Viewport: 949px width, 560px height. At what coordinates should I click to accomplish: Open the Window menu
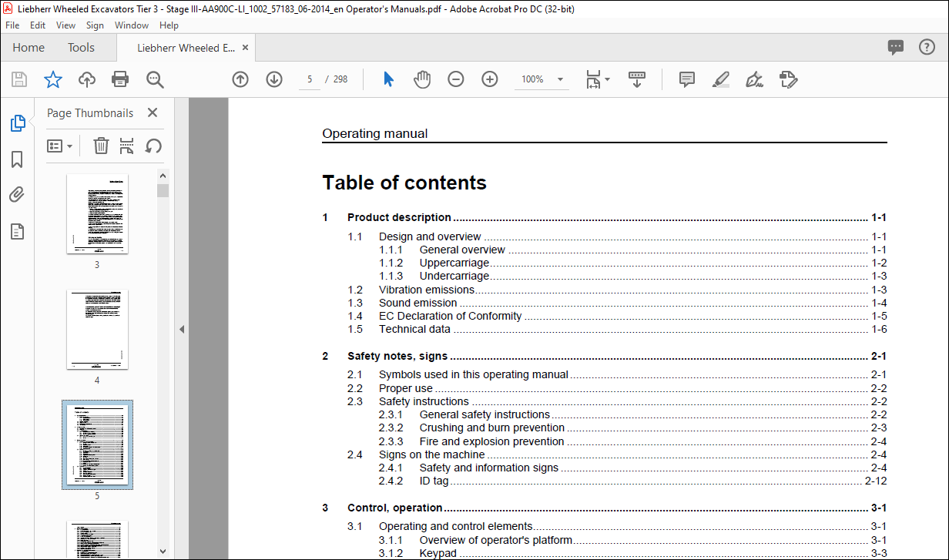pos(132,25)
